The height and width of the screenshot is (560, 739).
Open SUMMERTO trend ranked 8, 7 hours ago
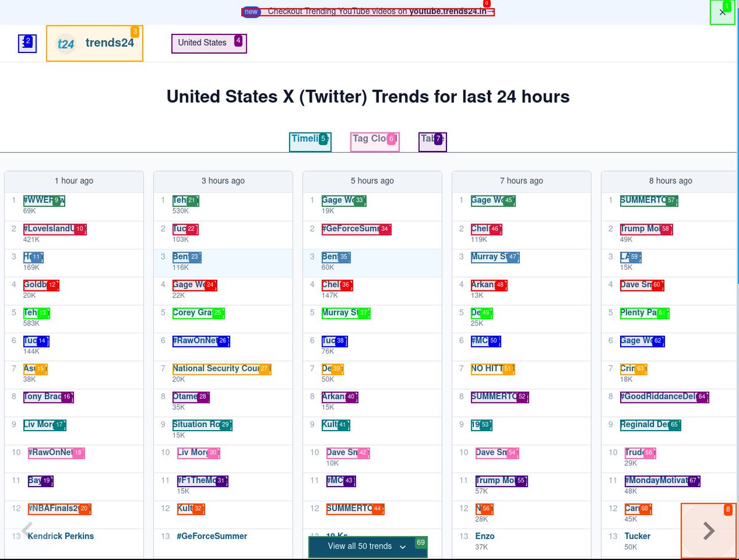tap(499, 397)
